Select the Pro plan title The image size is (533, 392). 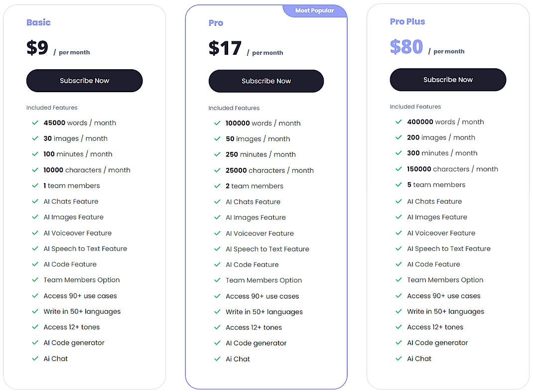(x=216, y=22)
